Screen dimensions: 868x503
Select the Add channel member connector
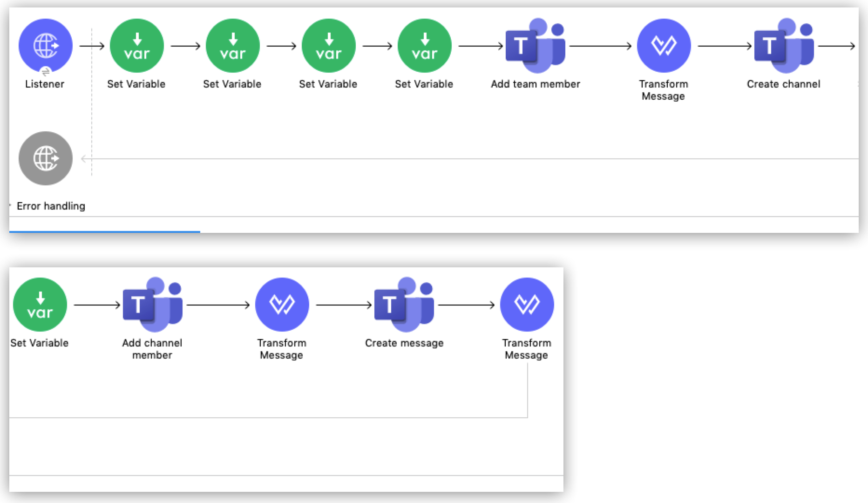click(x=152, y=305)
